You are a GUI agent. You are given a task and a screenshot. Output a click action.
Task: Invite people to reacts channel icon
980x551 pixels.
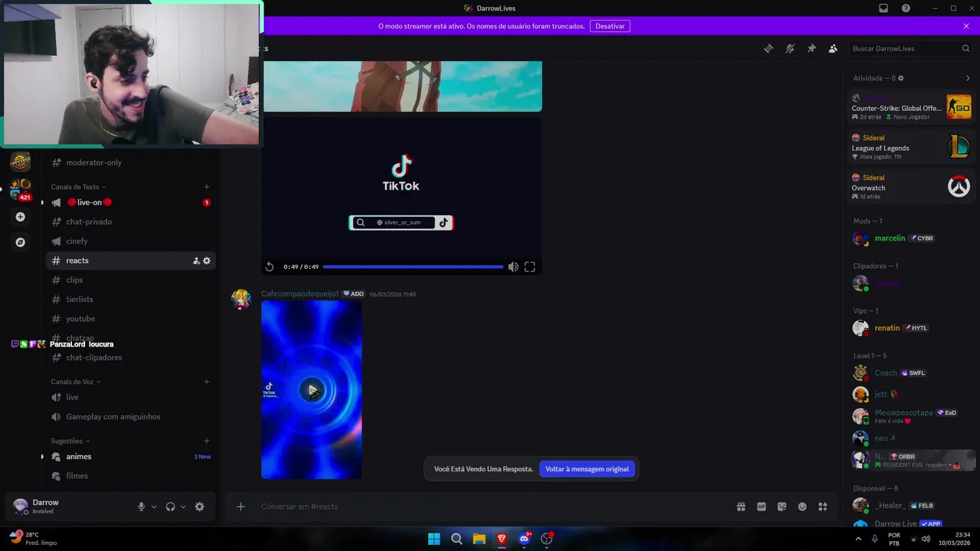(196, 261)
